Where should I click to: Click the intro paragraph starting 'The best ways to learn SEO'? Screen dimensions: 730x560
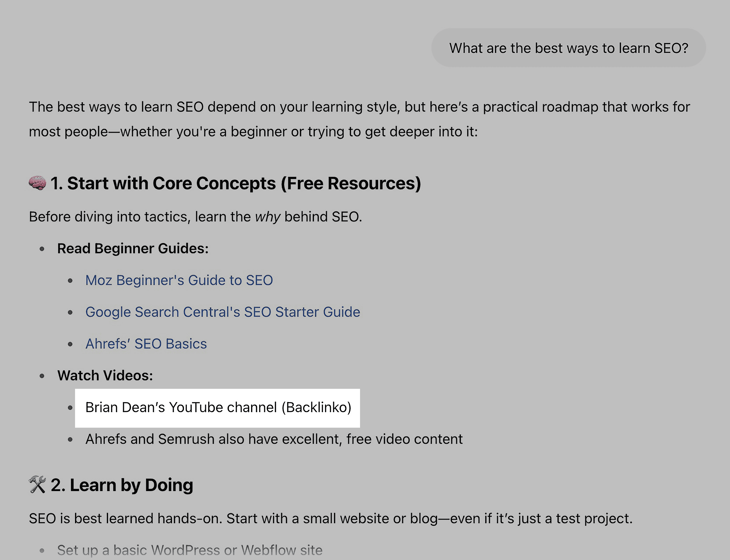359,119
